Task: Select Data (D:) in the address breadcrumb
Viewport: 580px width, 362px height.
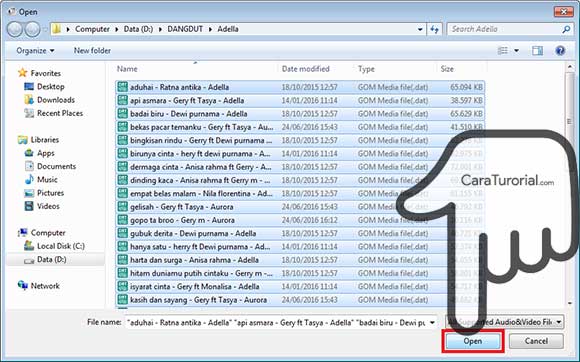Action: click(x=138, y=29)
